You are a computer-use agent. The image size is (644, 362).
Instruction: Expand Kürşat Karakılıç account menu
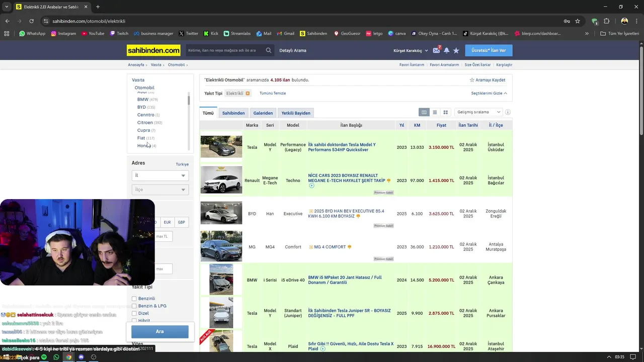click(x=411, y=50)
